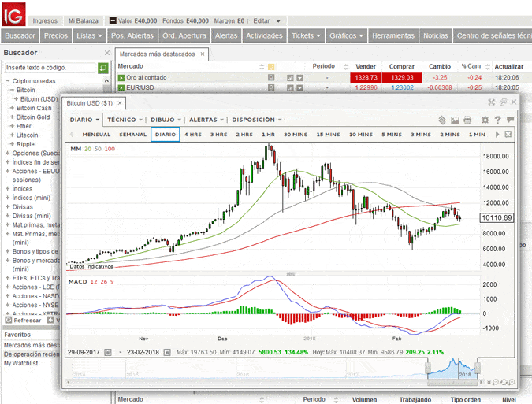Open Gráficos dropdown menu
The width and height of the screenshot is (532, 404).
(347, 35)
